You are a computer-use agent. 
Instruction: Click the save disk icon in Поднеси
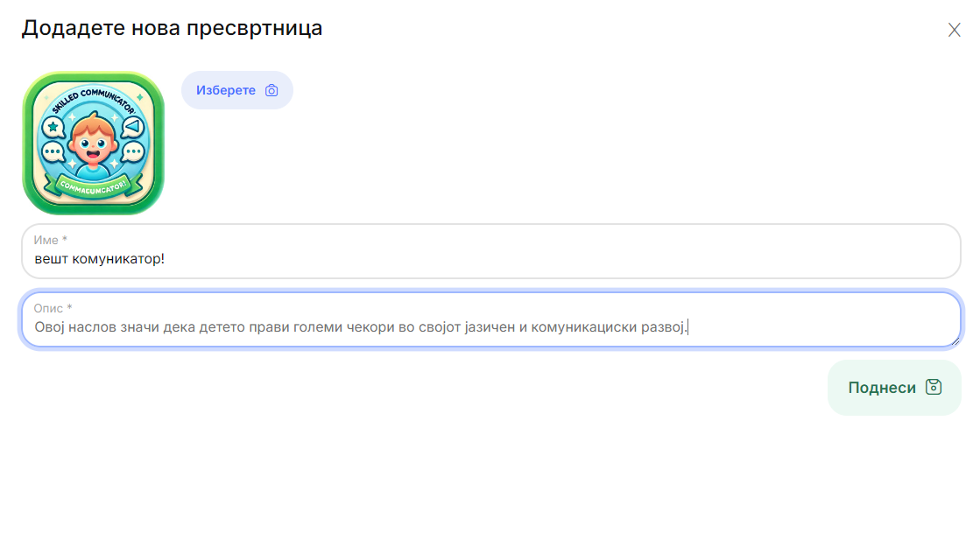click(934, 387)
